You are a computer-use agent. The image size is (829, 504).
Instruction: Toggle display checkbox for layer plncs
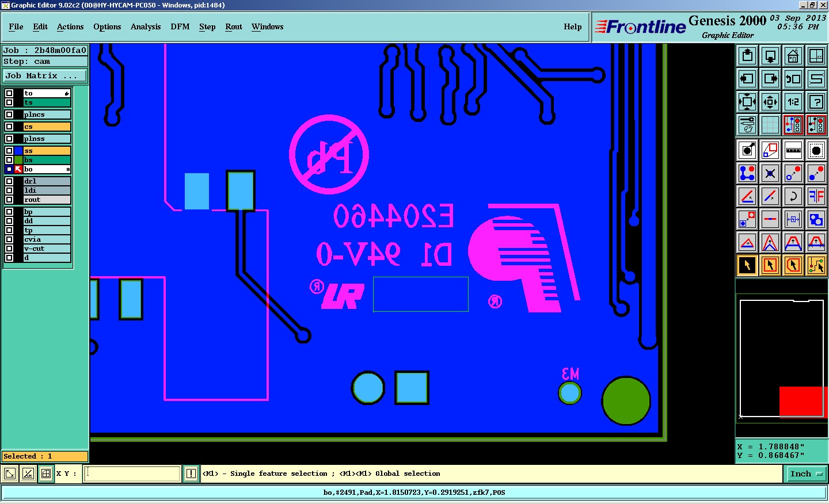click(x=9, y=114)
